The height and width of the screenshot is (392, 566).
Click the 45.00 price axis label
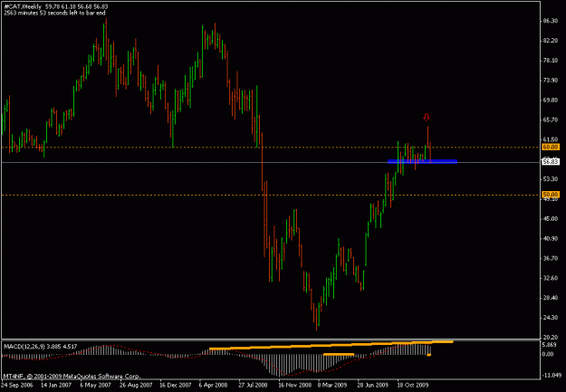[x=551, y=219]
